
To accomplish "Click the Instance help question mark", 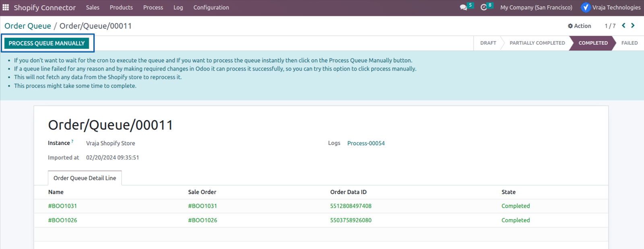I will tap(72, 141).
